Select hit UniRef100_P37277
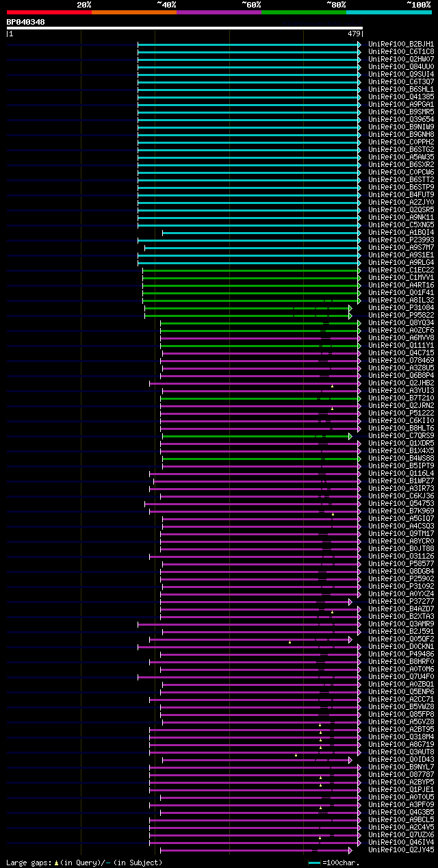438x868 pixels. [401, 601]
